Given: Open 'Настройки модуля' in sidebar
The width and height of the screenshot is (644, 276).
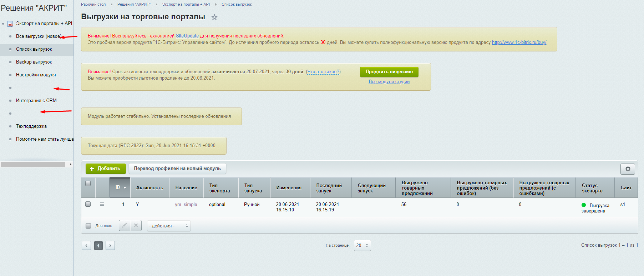Looking at the screenshot, I should tap(36, 75).
